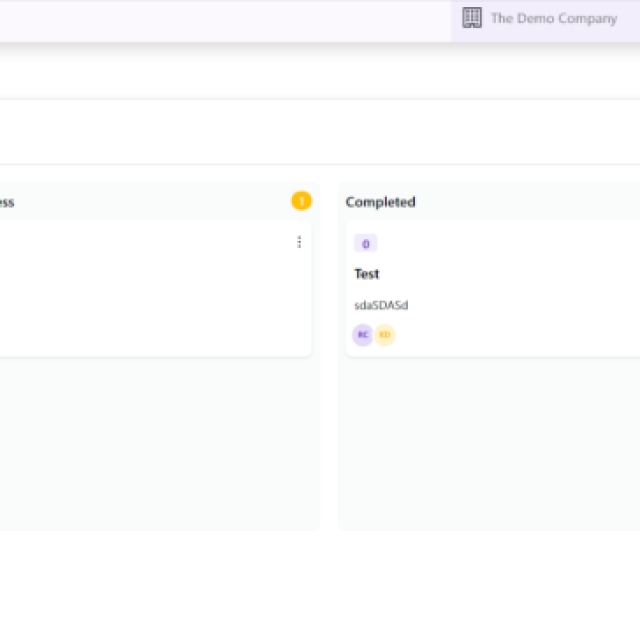Select the partially visible column title ending in 'ess'
640x640 pixels.
coord(7,202)
